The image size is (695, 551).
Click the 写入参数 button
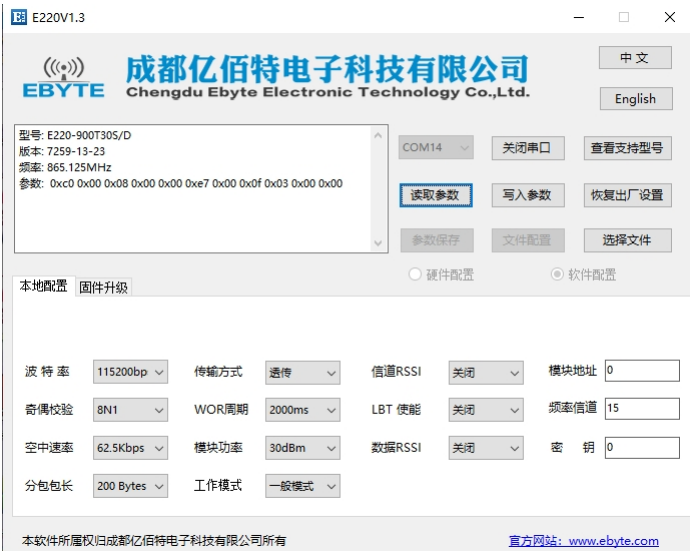(x=527, y=195)
